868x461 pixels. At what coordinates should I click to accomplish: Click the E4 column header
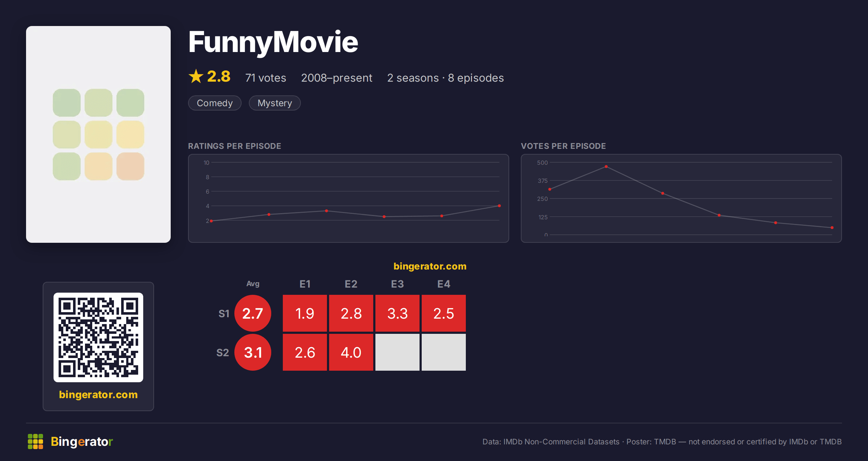click(444, 284)
